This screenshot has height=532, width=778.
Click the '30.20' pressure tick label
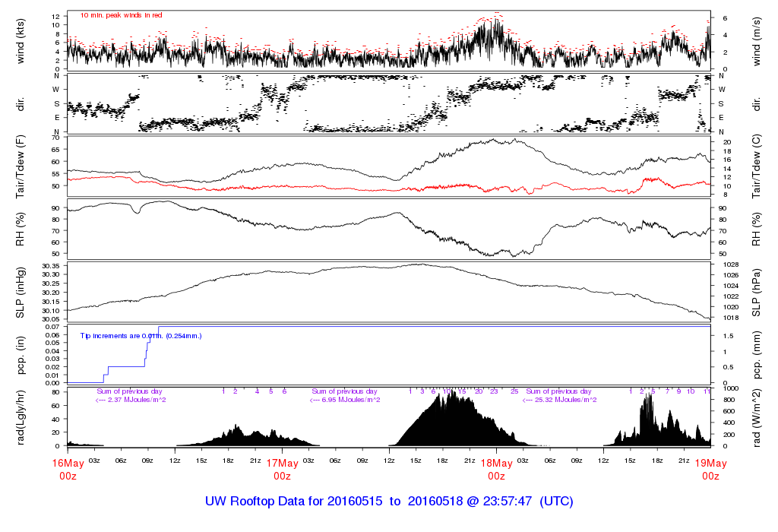51,293
